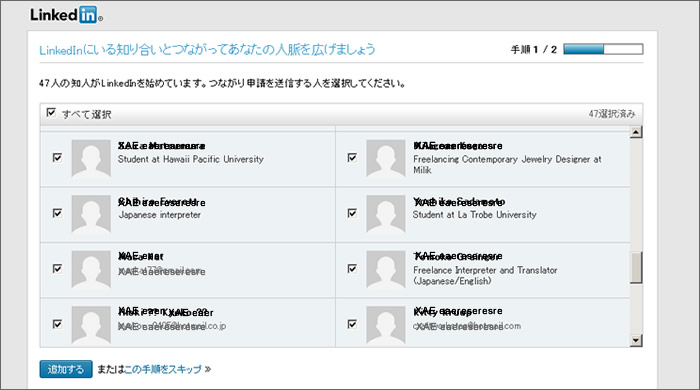Click the scroll down arrow of contact list
Viewport: 700px width, 390px height.
click(x=636, y=341)
